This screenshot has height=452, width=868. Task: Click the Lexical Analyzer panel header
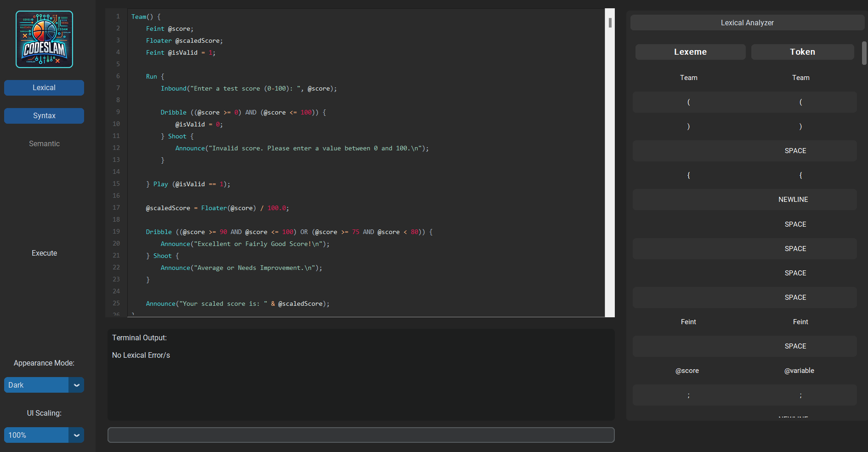pos(747,23)
